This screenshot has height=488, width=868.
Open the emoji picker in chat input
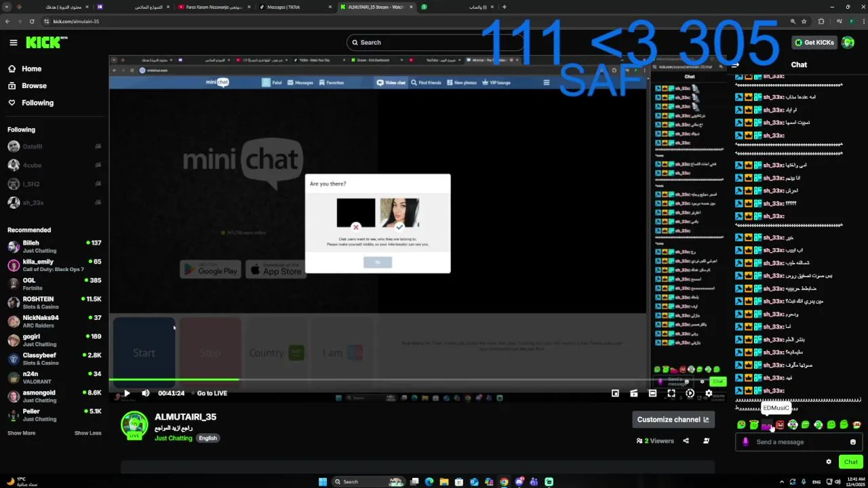pyautogui.click(x=853, y=442)
